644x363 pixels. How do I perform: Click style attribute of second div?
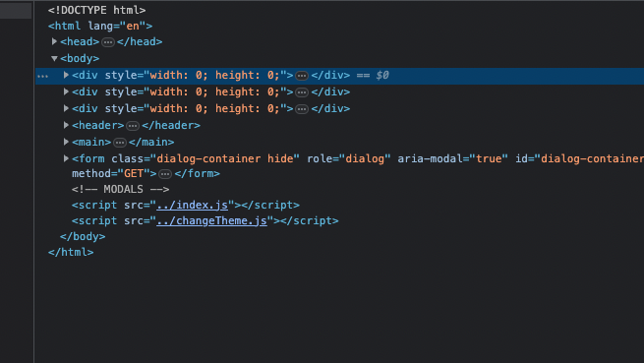tap(196, 91)
